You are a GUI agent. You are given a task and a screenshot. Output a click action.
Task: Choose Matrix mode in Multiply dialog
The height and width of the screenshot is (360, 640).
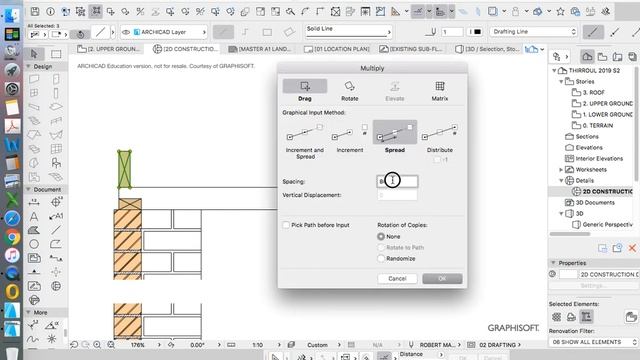tap(440, 91)
